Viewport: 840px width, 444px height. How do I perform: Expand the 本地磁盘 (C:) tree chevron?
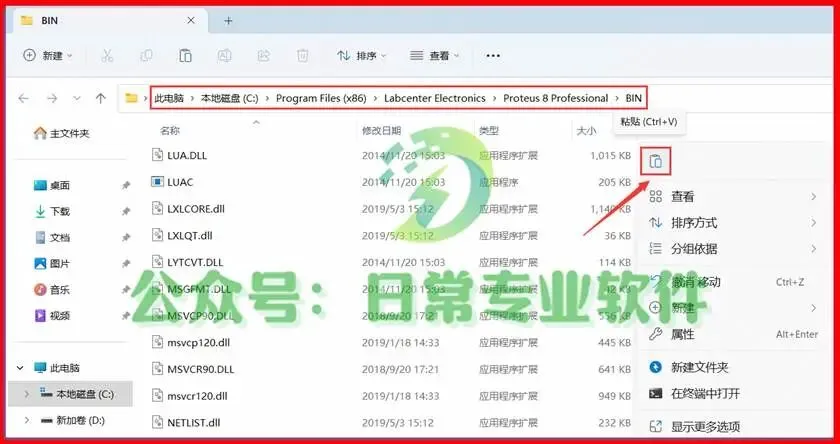point(27,394)
